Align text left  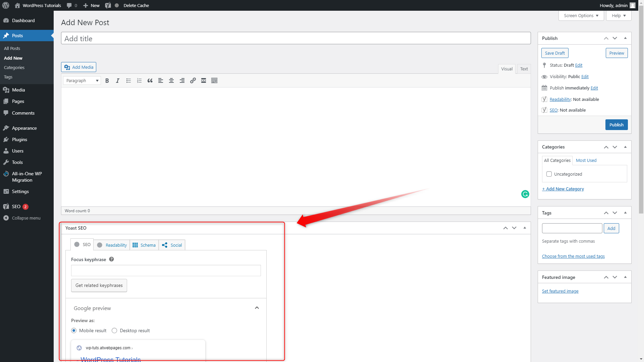point(161,80)
